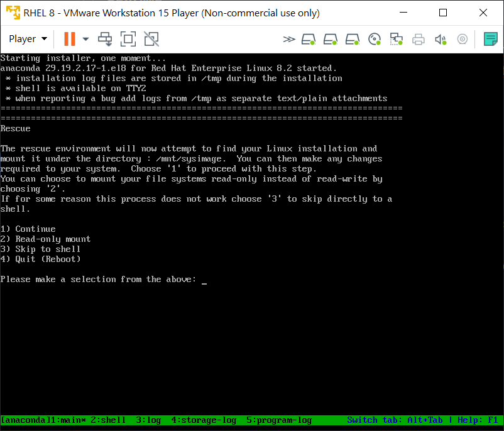
Task: Select the '4:storage-log' tmux tab
Action: click(x=204, y=420)
